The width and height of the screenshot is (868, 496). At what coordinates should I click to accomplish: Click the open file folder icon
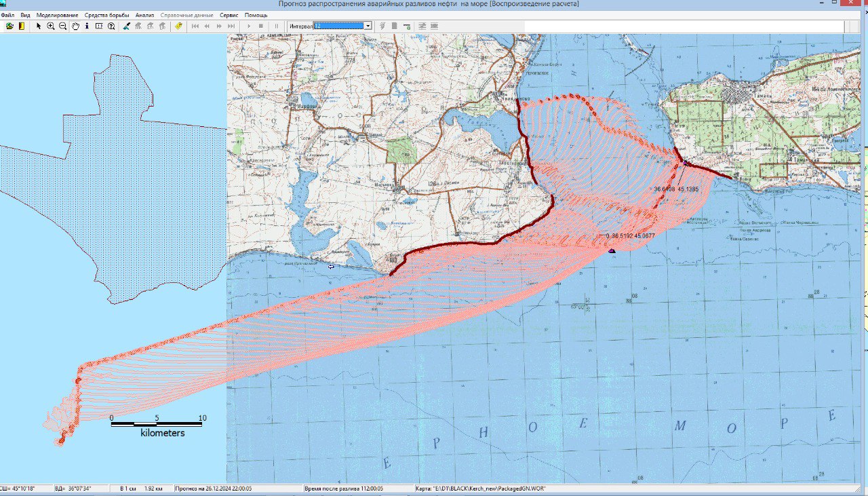click(x=9, y=26)
